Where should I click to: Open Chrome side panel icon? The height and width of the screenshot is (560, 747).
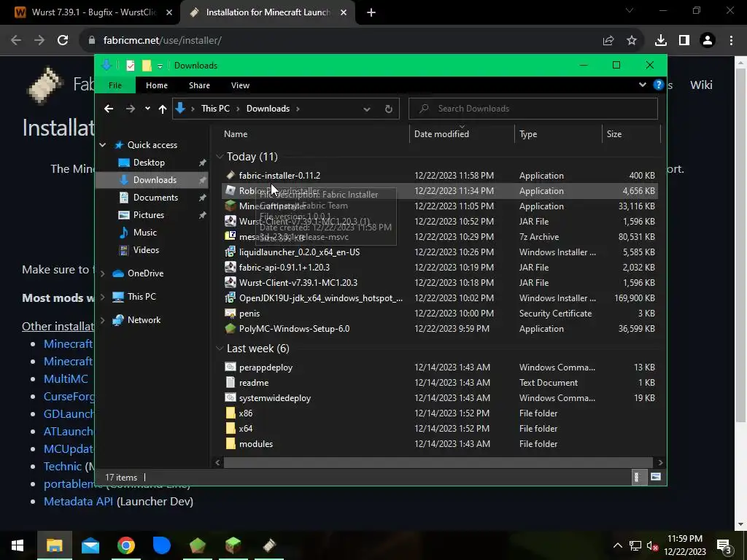tap(684, 41)
